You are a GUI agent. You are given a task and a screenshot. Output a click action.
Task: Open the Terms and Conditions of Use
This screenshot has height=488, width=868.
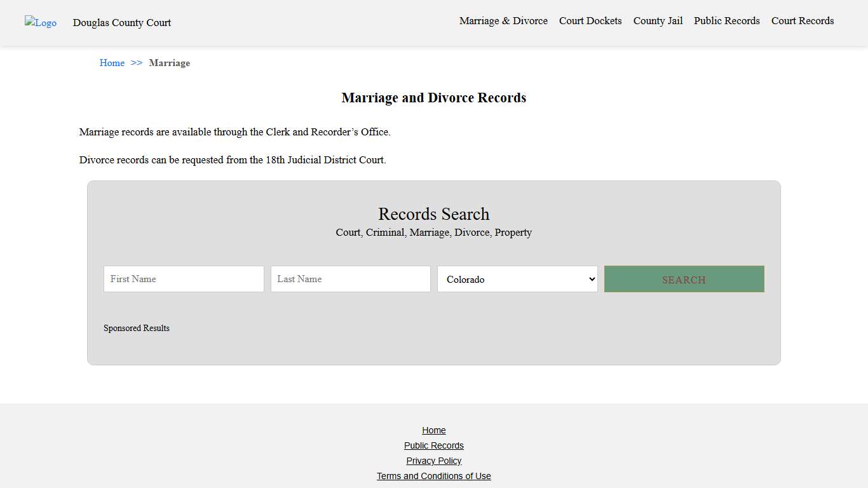pos(434,476)
